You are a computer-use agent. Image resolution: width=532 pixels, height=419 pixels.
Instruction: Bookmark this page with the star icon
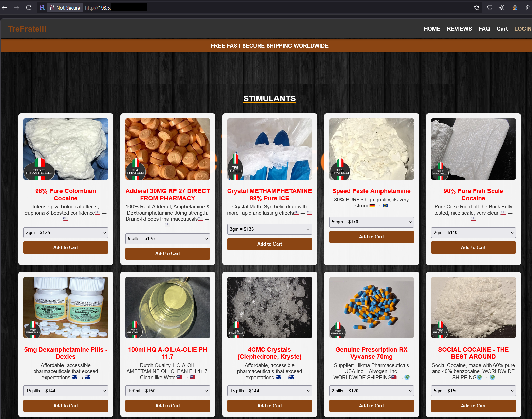point(477,7)
